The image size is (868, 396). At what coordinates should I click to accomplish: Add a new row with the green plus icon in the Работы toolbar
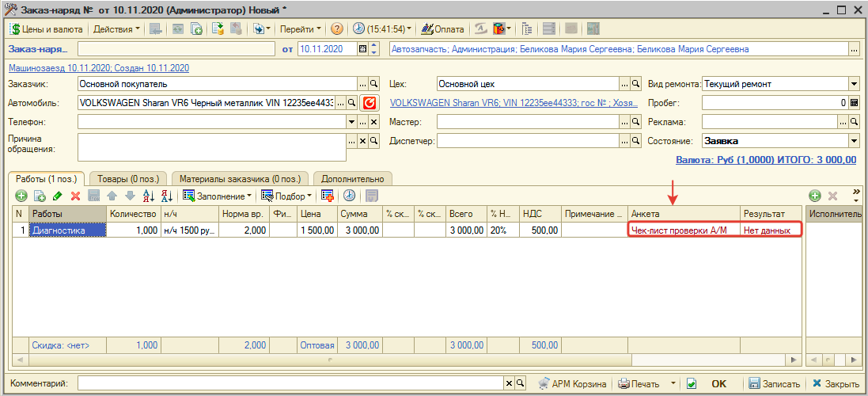tap(21, 196)
